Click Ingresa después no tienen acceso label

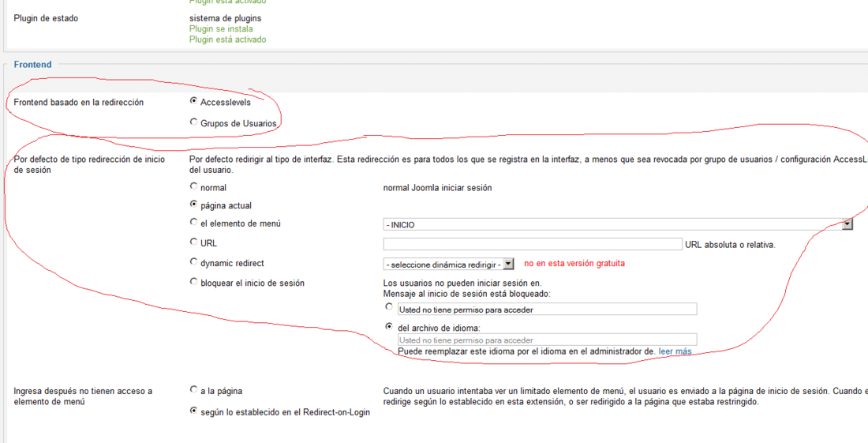pyautogui.click(x=83, y=396)
